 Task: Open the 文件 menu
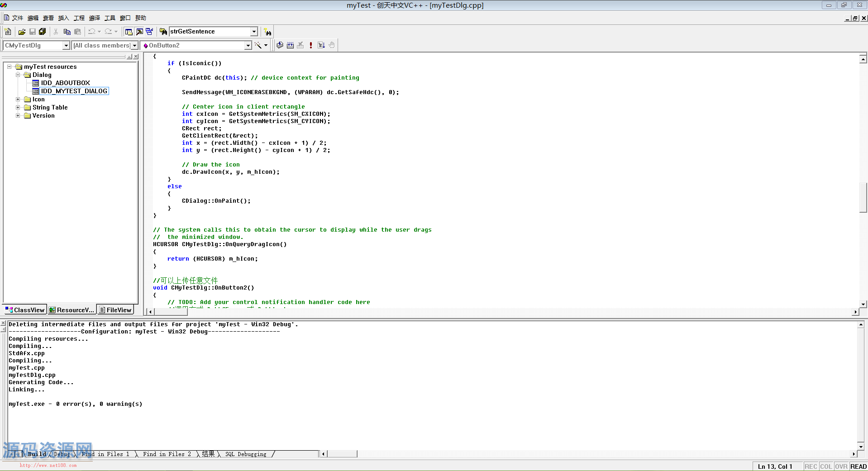18,18
